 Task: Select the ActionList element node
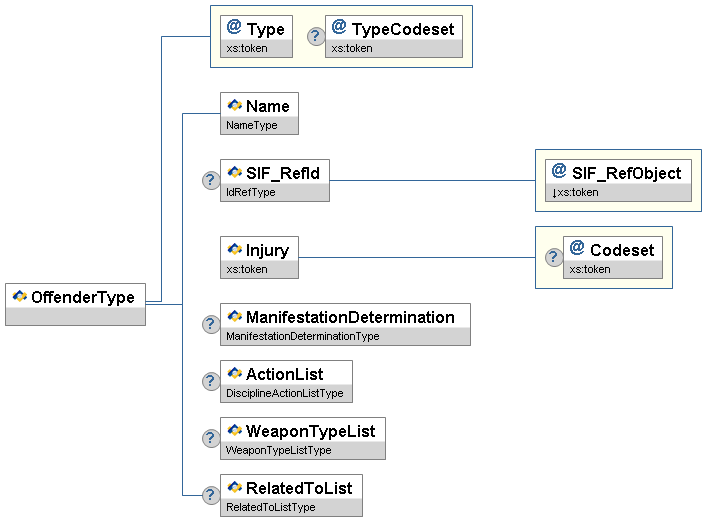pyautogui.click(x=286, y=381)
